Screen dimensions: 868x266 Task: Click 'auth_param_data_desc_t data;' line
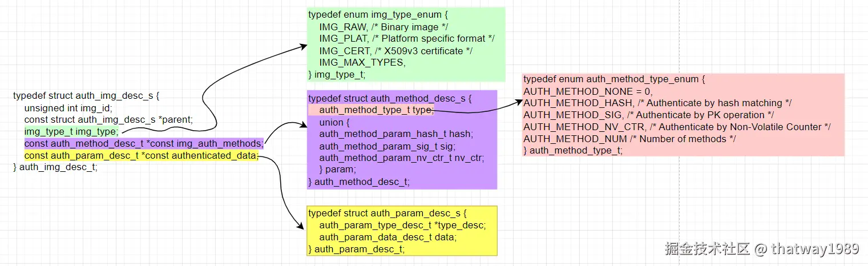388,237
